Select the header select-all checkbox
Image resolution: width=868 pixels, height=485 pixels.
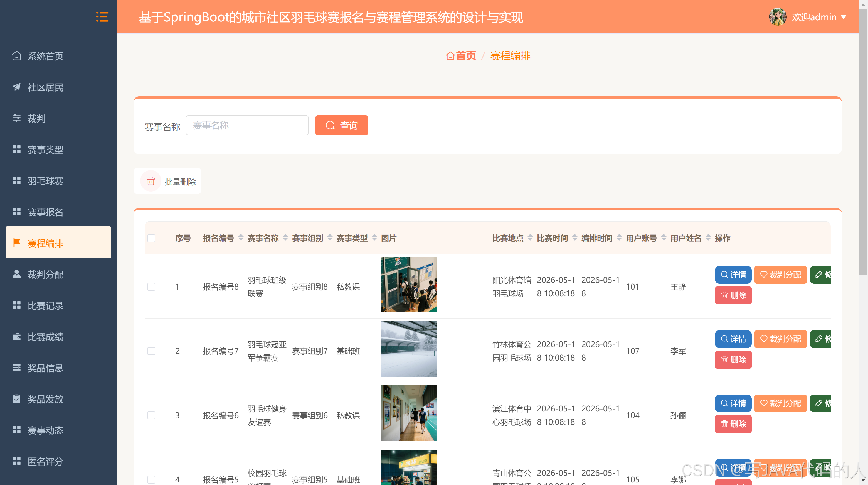click(x=151, y=238)
